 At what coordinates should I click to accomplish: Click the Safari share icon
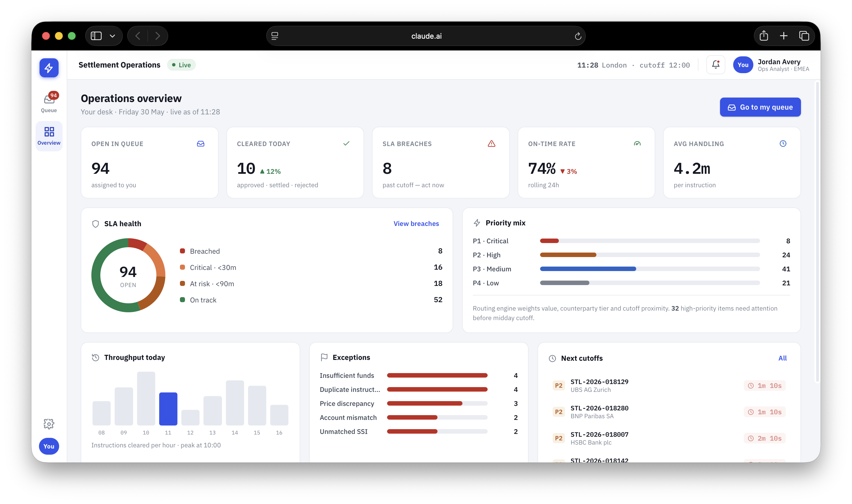point(764,36)
